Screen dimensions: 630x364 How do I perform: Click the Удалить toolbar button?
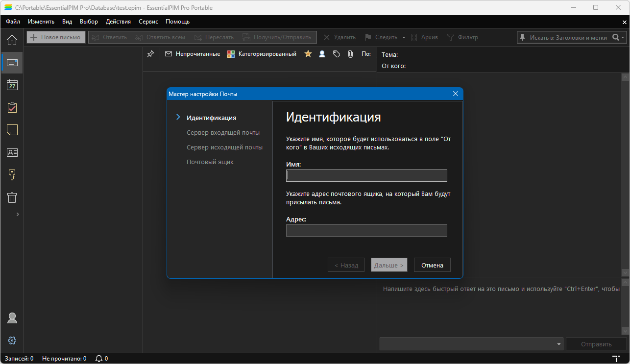click(x=339, y=37)
